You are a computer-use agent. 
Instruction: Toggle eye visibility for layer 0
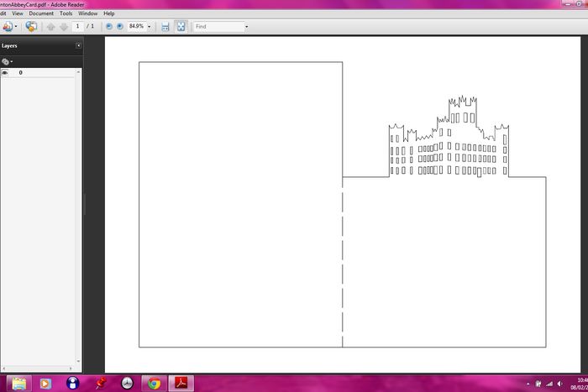point(5,73)
